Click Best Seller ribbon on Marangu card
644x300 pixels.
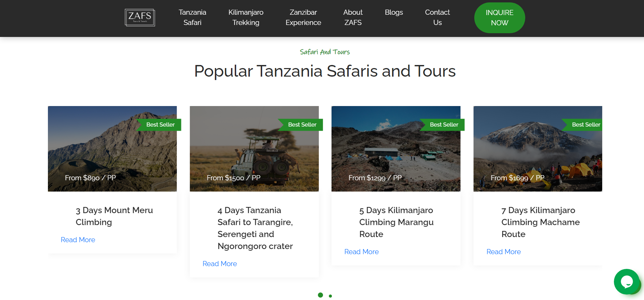443,125
